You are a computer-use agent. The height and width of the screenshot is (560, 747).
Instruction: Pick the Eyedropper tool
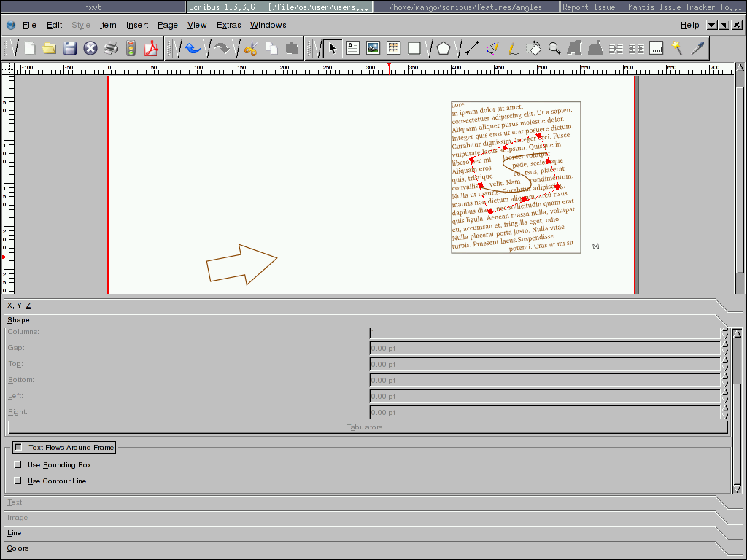(x=698, y=49)
